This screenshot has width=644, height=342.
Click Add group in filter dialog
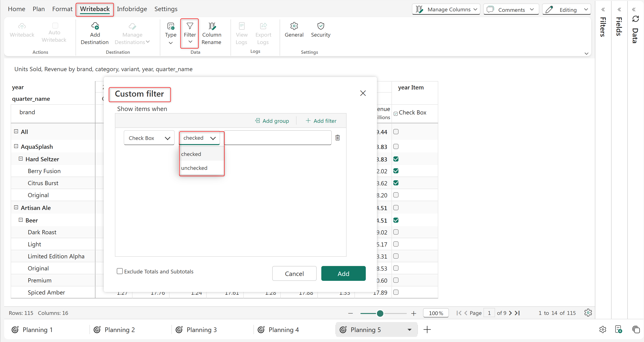point(272,121)
